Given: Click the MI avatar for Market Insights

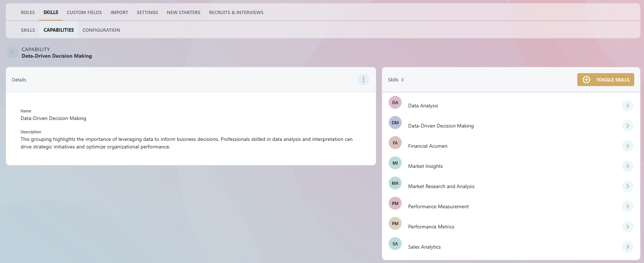Looking at the screenshot, I should tap(395, 163).
